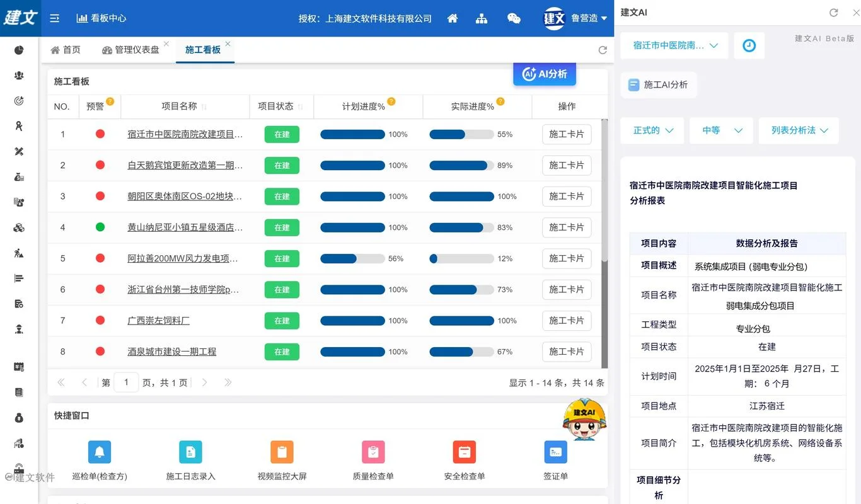Open the people group sidebar icon
Screen dimensions: 861x504
point(19,76)
